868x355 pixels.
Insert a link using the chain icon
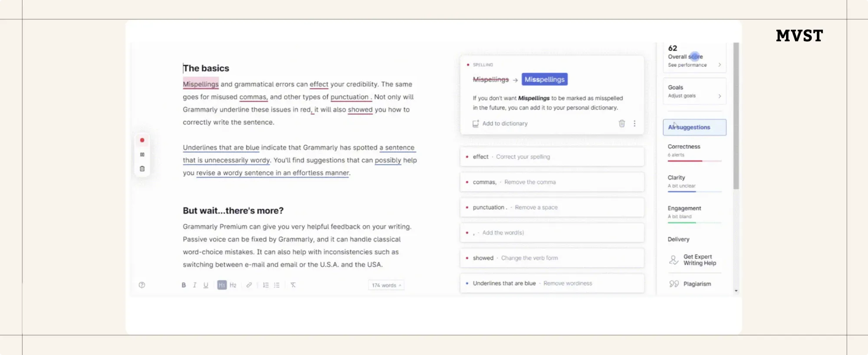pos(249,285)
